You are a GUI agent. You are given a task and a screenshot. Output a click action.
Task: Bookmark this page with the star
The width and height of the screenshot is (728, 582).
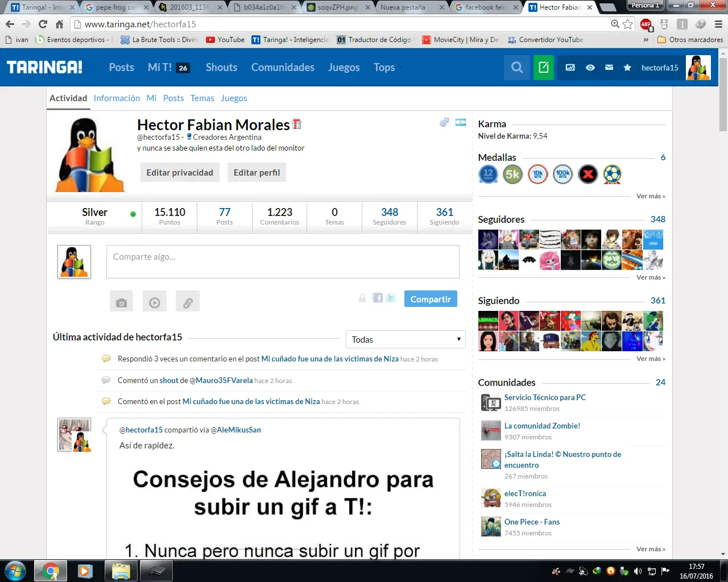tap(628, 24)
